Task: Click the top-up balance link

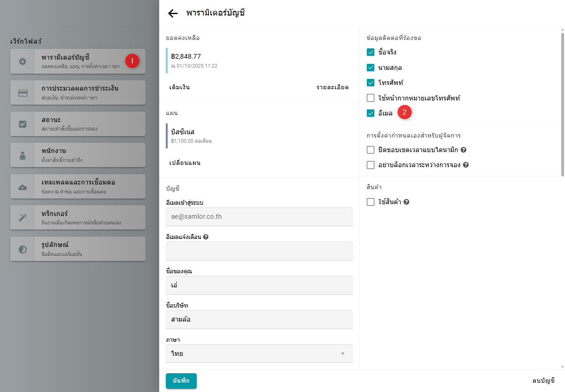Action: tap(179, 87)
